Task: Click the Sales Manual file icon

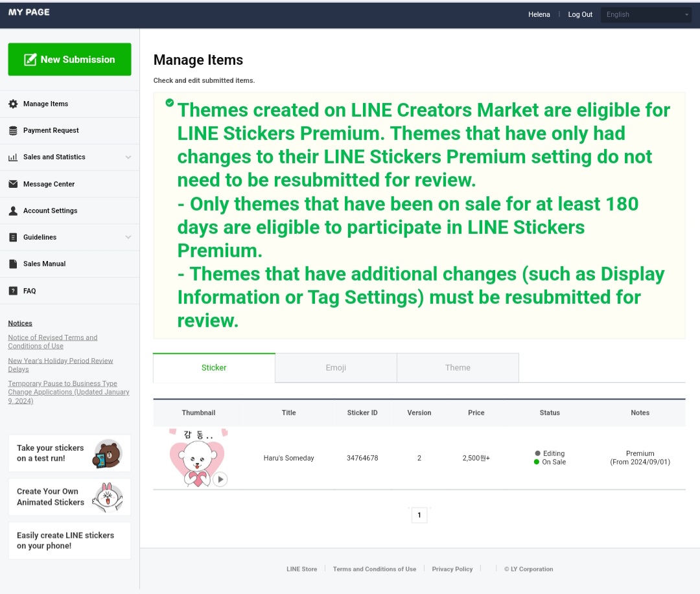Action: [x=13, y=264]
